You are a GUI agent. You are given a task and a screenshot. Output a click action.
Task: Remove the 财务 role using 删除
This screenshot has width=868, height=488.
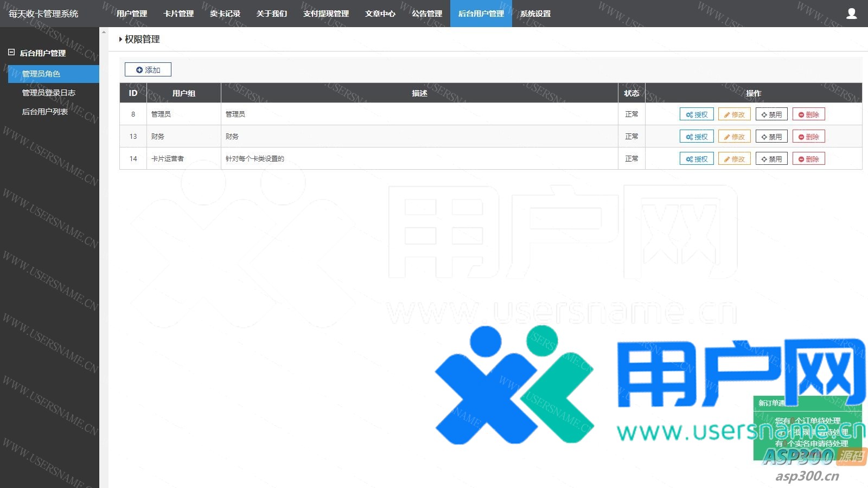[x=808, y=137]
